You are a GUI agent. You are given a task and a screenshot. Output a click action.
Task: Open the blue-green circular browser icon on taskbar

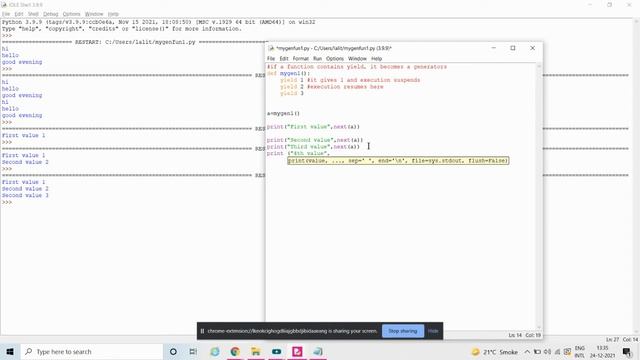[215, 351]
